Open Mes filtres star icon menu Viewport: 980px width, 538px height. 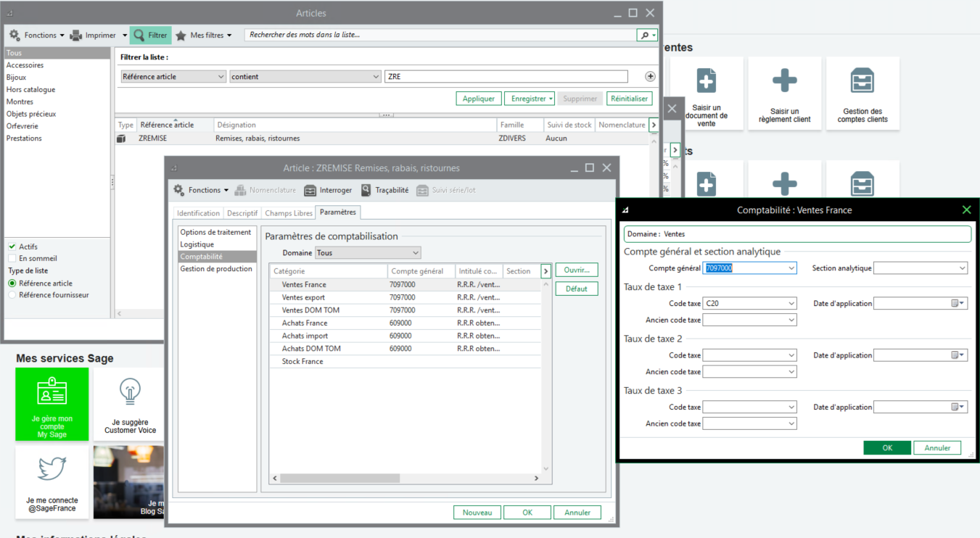pos(181,35)
